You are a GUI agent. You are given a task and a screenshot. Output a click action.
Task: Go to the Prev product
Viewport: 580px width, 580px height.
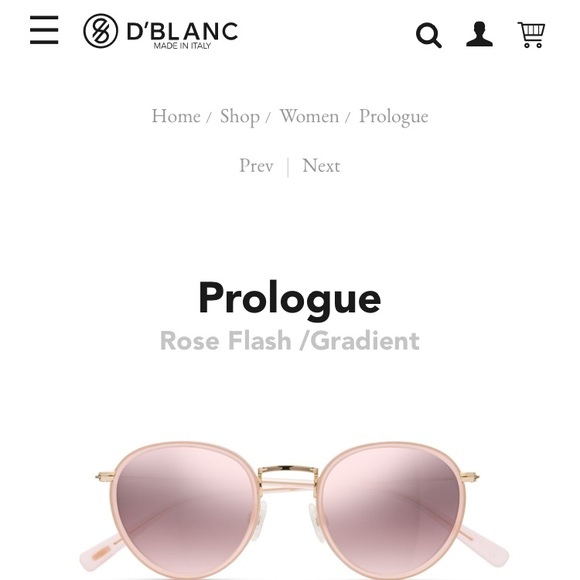click(256, 165)
